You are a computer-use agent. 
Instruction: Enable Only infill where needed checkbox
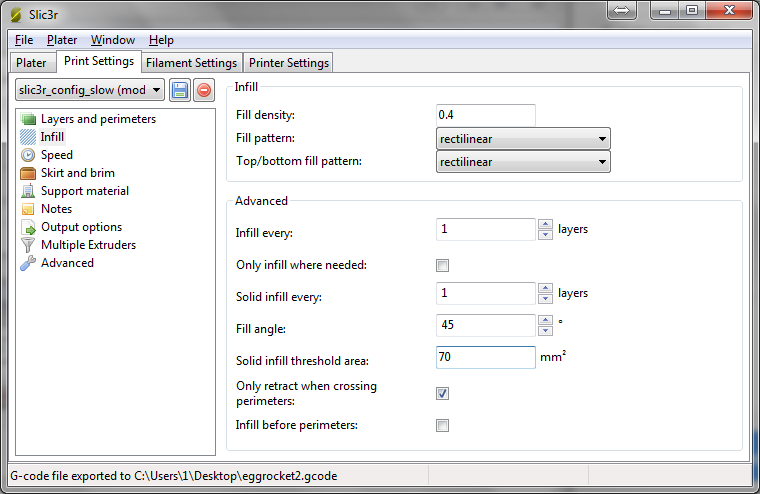pyautogui.click(x=442, y=265)
